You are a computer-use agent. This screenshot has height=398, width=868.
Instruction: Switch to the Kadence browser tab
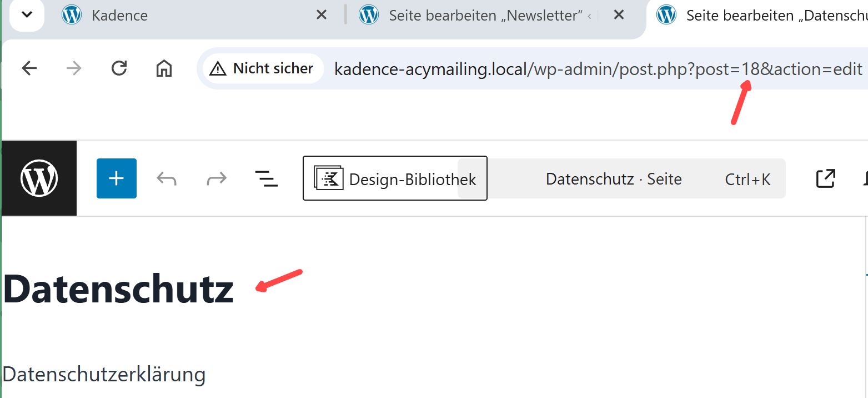click(x=119, y=15)
